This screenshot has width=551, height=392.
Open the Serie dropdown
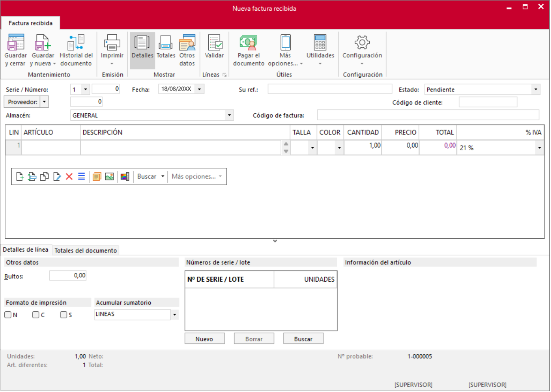click(85, 89)
